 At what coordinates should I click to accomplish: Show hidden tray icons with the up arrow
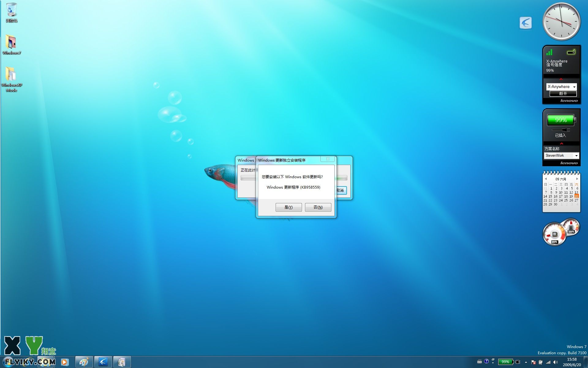[526, 362]
